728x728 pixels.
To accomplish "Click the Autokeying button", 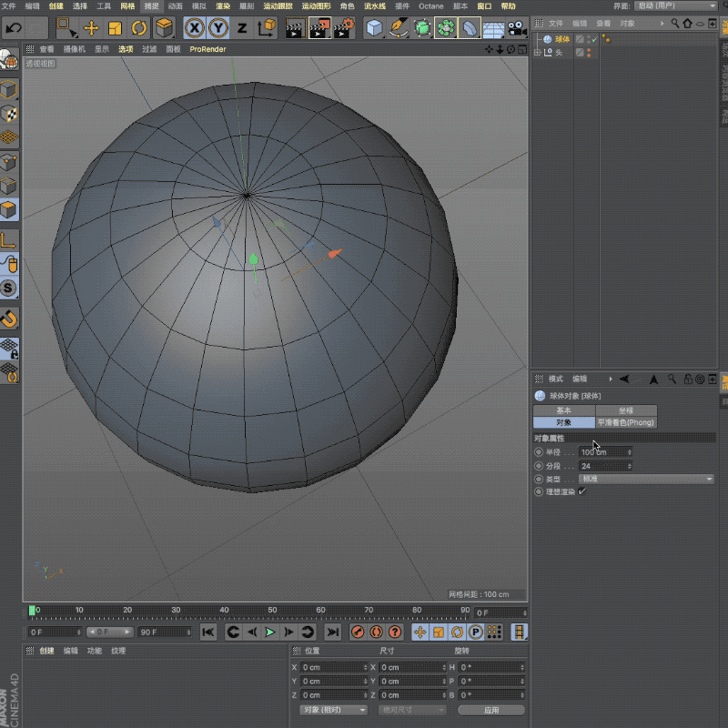I will (x=376, y=632).
